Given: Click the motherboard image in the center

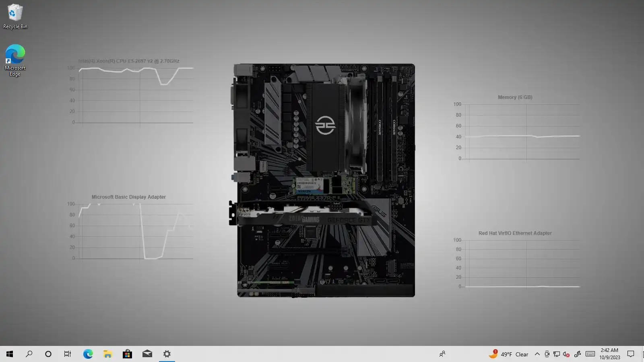Looking at the screenshot, I should tap(322, 181).
